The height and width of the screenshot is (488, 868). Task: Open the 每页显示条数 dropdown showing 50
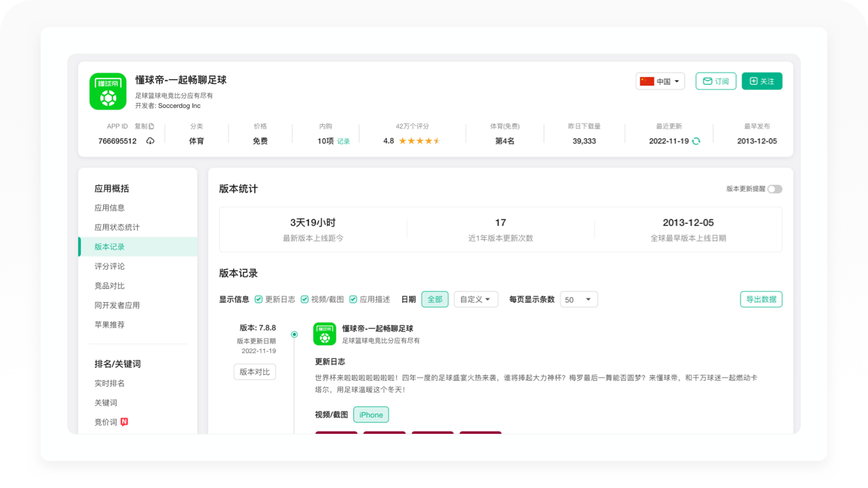(579, 299)
